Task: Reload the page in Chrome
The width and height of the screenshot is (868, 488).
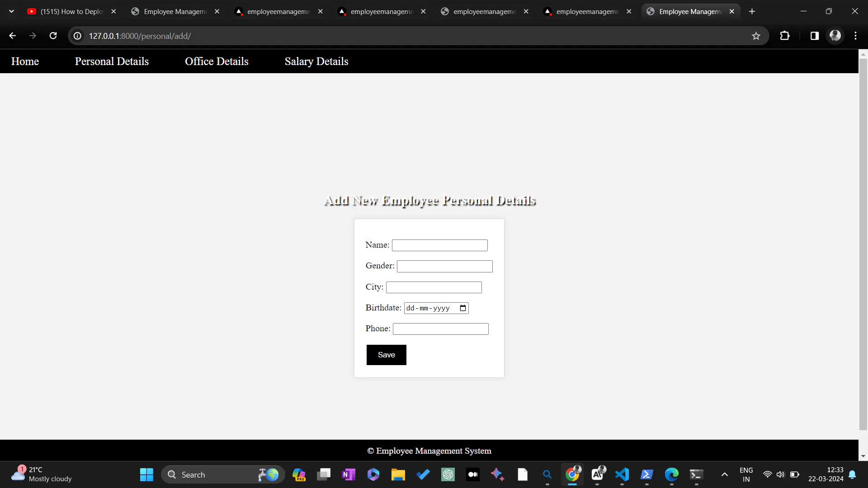Action: click(53, 36)
